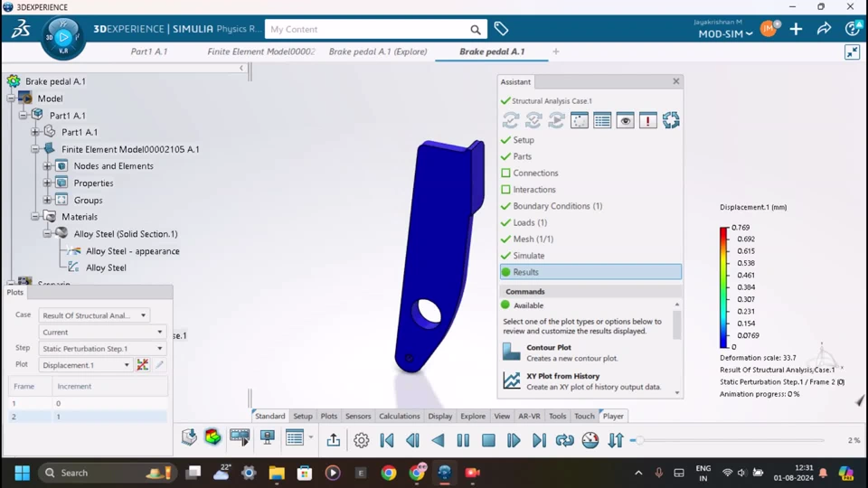Toggle the Interactions checkbox in Assistant
Screen dimensions: 868x488
pyautogui.click(x=505, y=189)
